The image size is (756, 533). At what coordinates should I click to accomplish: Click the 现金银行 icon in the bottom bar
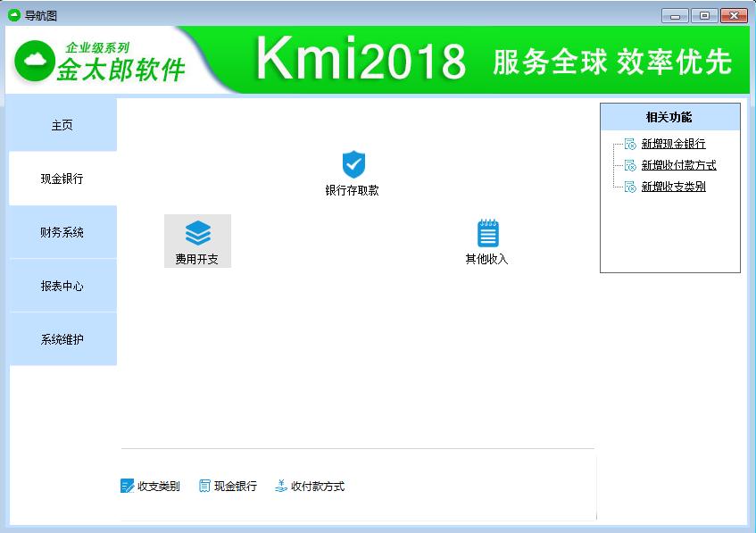[x=208, y=487]
